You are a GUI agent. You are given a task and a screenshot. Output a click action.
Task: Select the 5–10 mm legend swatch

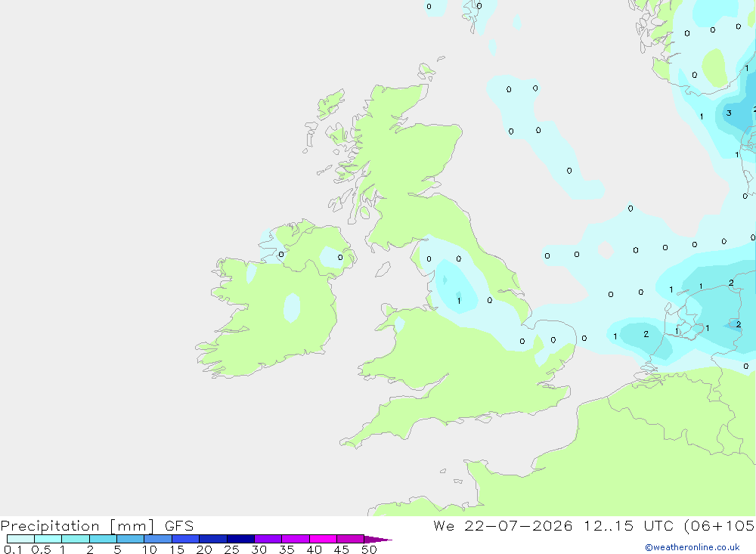coord(131,539)
